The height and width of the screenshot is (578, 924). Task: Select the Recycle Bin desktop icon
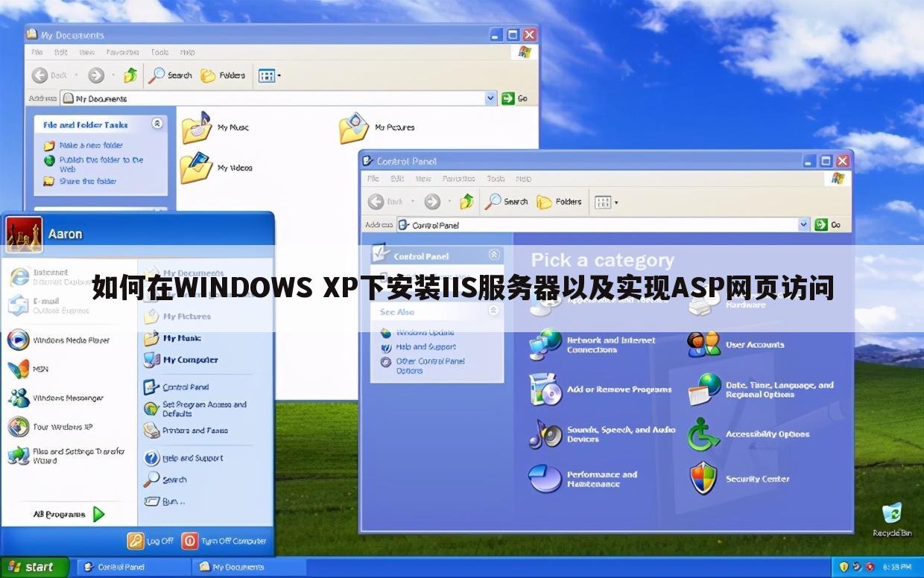click(892, 519)
